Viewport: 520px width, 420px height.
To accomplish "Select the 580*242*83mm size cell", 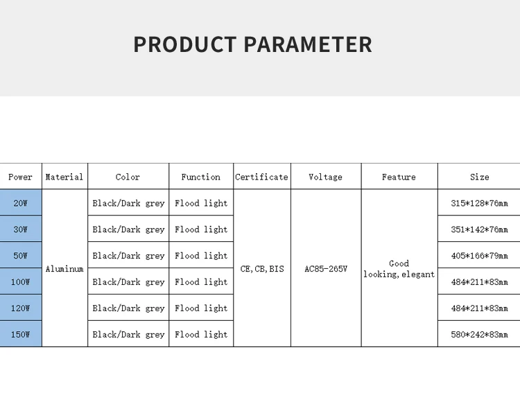I will tap(479, 334).
